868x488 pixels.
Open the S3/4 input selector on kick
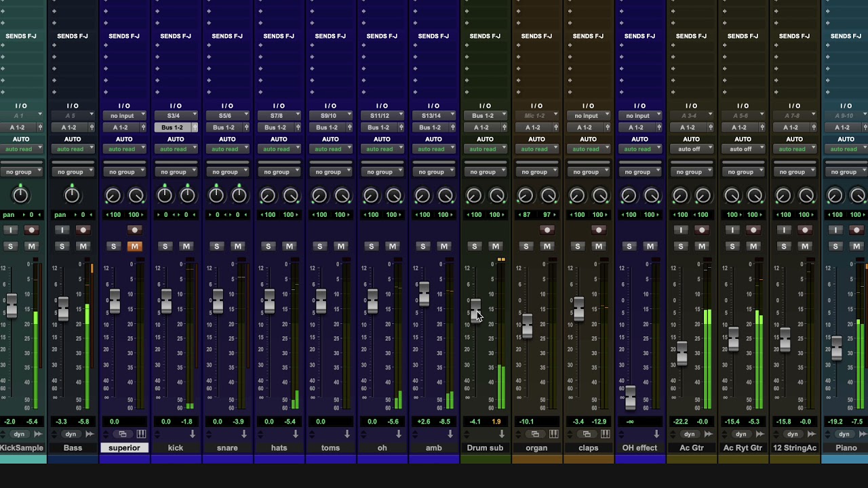pos(176,116)
